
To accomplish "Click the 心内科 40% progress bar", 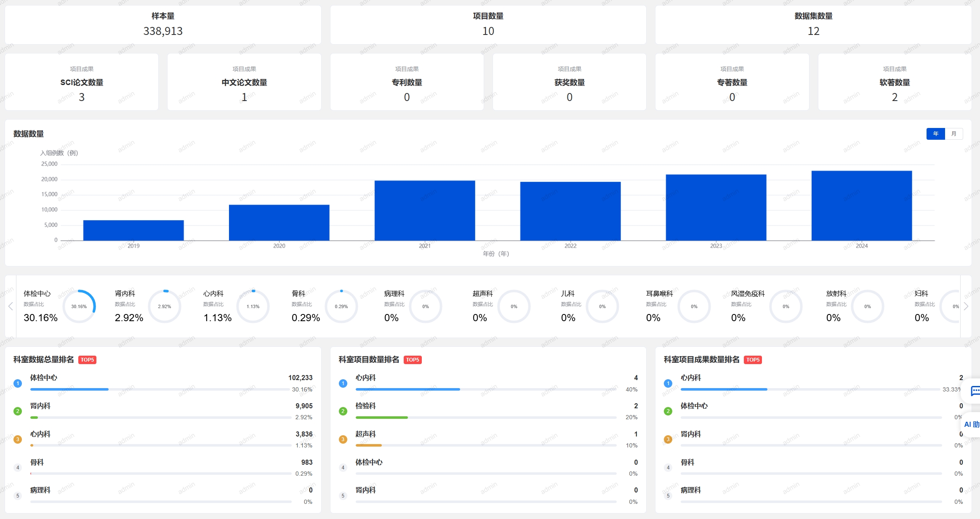I will (x=486, y=389).
